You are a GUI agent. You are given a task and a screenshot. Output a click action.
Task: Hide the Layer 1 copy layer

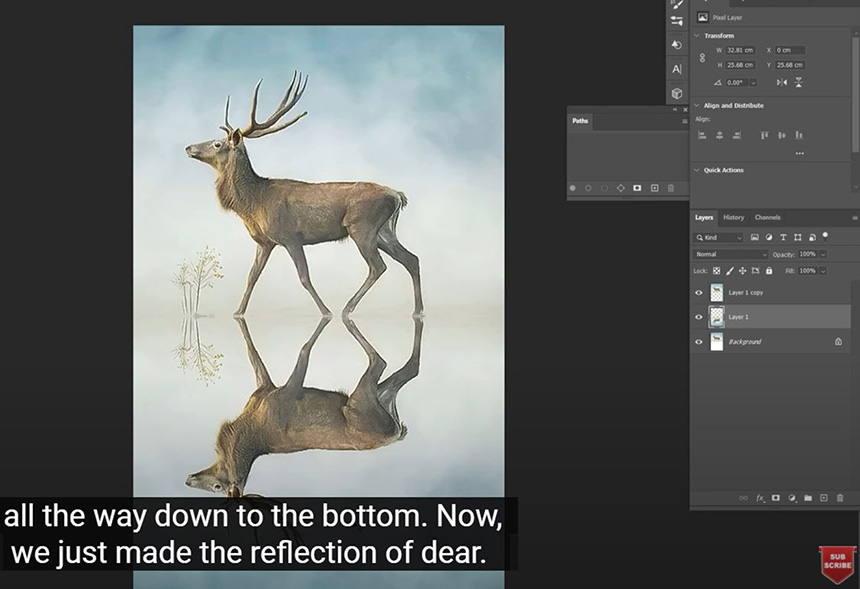coord(699,293)
